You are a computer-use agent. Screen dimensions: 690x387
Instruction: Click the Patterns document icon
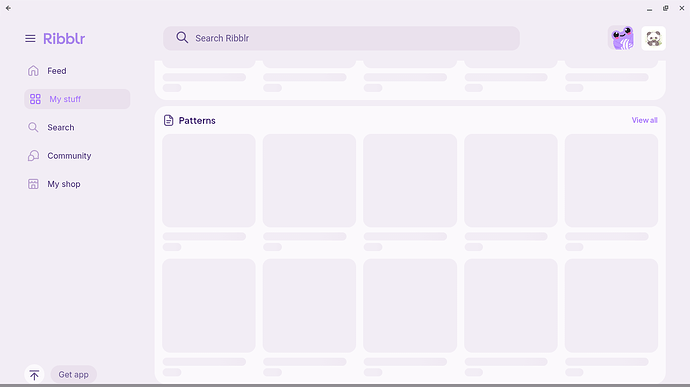(x=169, y=121)
